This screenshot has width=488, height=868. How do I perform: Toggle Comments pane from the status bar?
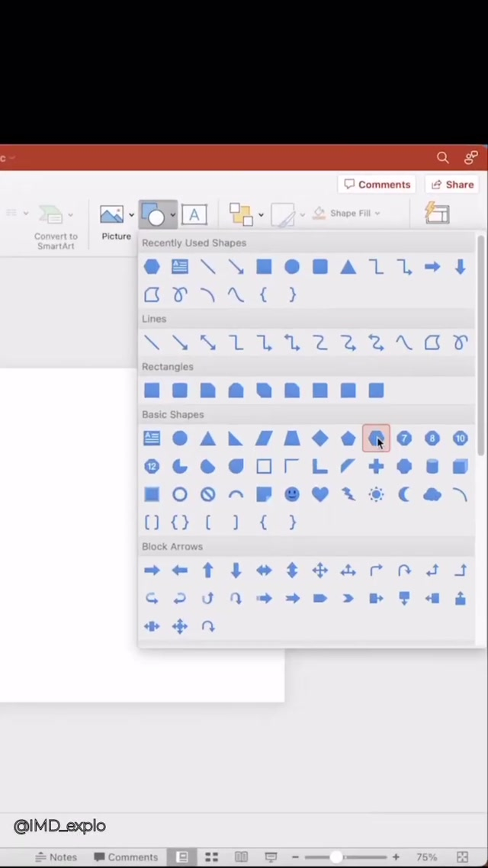tap(125, 857)
